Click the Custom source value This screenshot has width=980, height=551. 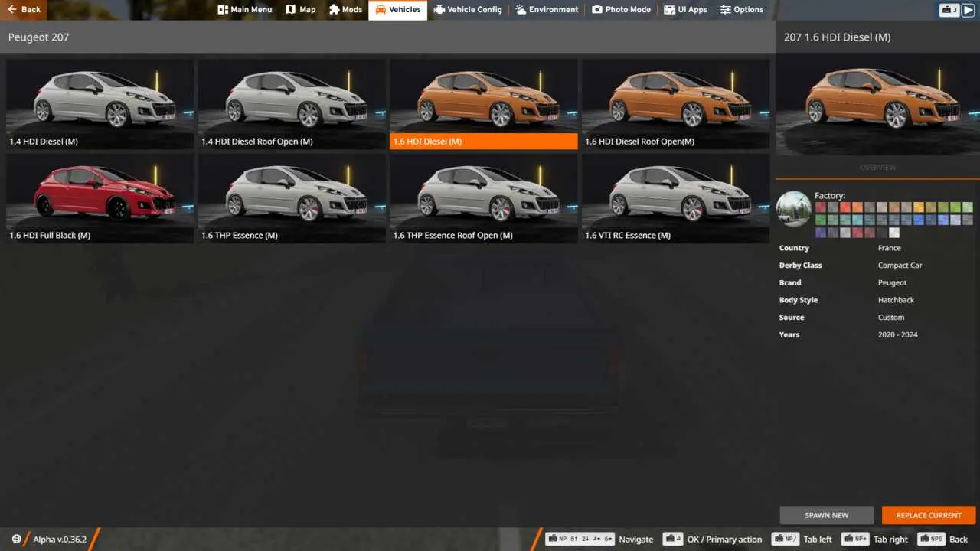click(891, 317)
